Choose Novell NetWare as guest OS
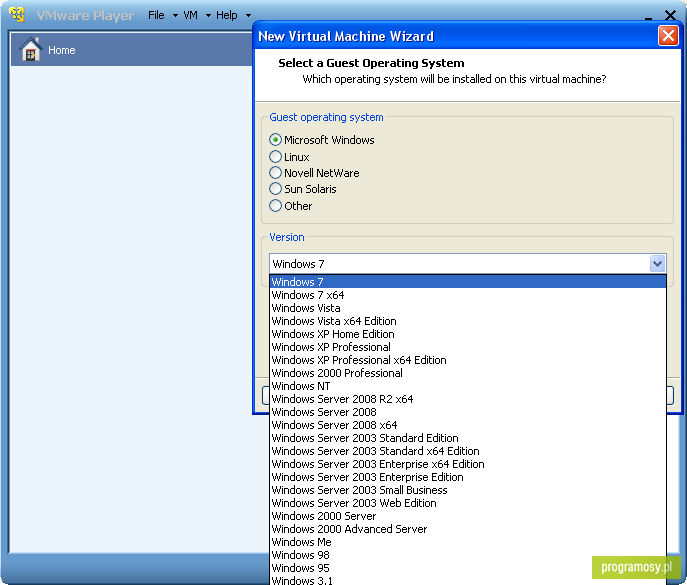Viewport: 687px width, 585px height. 275,173
